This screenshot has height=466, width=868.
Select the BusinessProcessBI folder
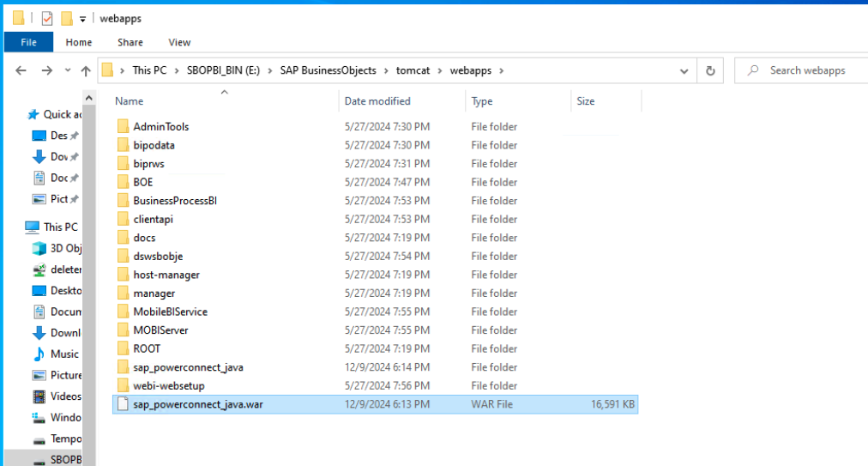point(175,201)
